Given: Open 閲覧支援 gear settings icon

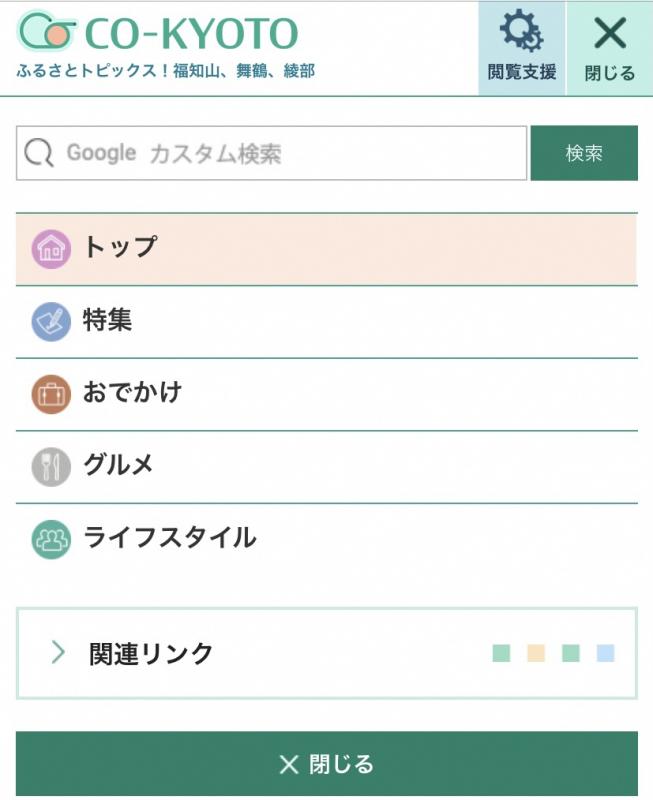Looking at the screenshot, I should 521,33.
